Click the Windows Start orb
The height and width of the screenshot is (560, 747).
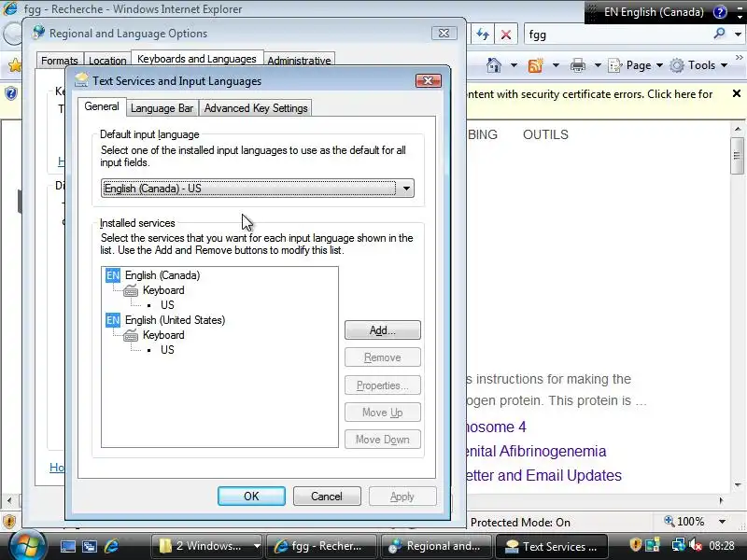coord(28,546)
